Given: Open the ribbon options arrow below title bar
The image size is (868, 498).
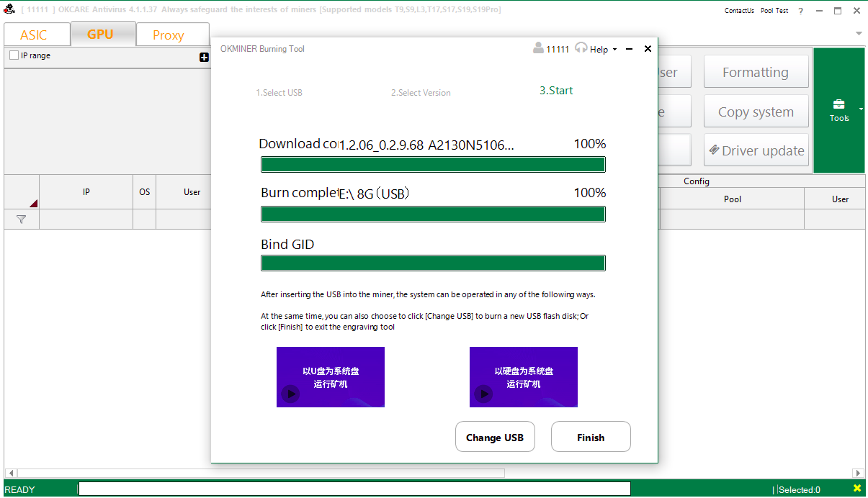Looking at the screenshot, I should [x=858, y=34].
